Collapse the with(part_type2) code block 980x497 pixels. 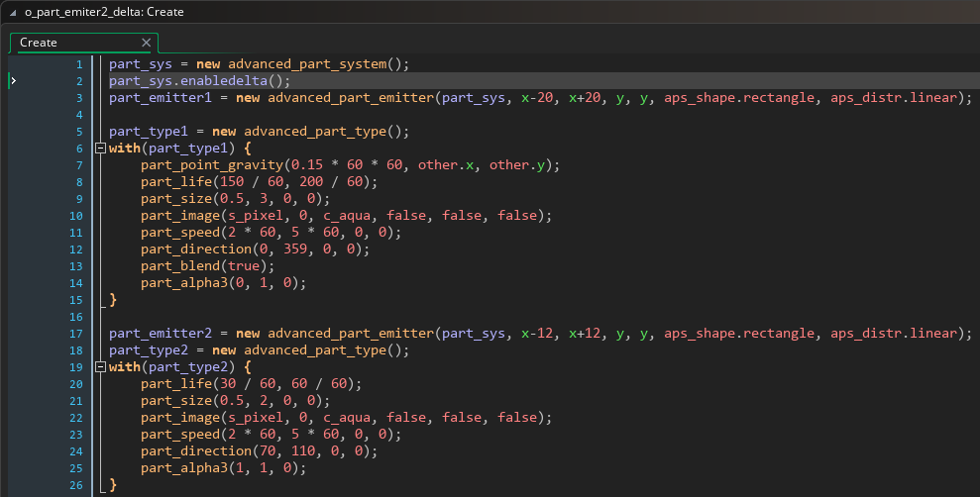[x=100, y=367]
